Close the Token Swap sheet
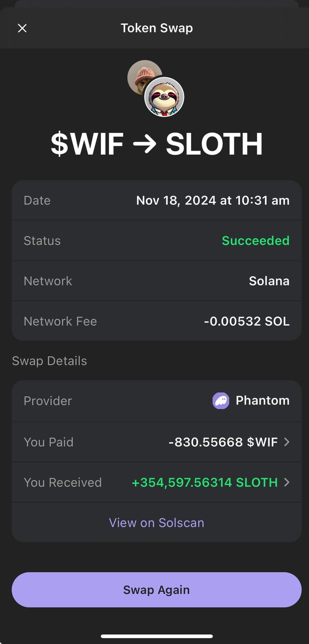The height and width of the screenshot is (644, 309). pyautogui.click(x=22, y=28)
